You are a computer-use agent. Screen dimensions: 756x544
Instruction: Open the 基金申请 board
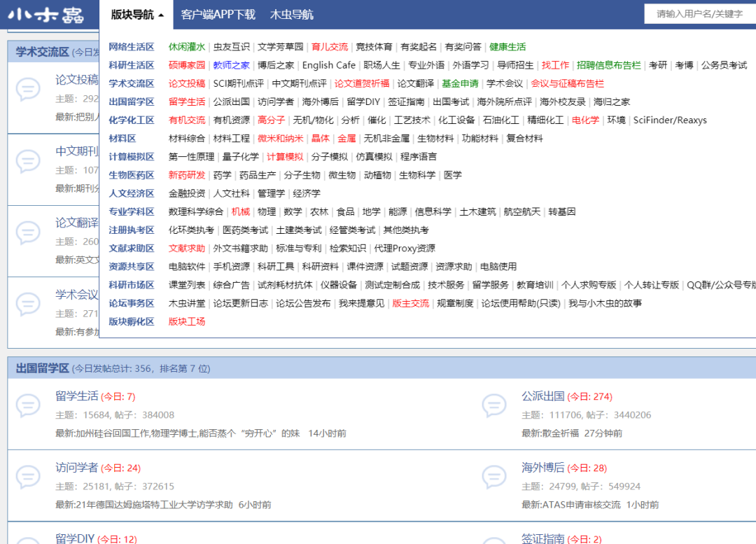coord(460,83)
